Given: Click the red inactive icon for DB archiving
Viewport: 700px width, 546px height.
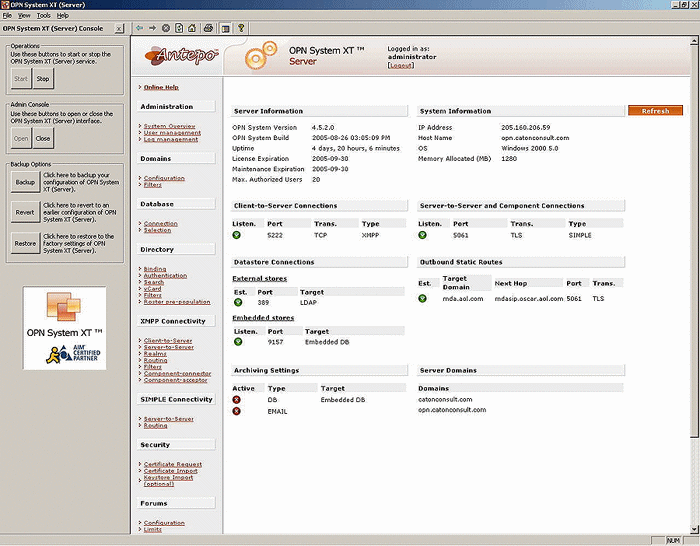Looking at the screenshot, I should point(237,400).
